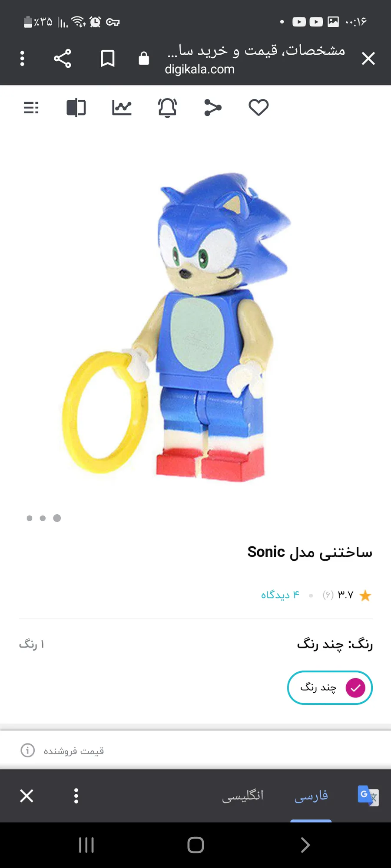Switch translation to انگلیسی tab
Image resolution: width=391 pixels, height=868 pixels.
coord(243,796)
